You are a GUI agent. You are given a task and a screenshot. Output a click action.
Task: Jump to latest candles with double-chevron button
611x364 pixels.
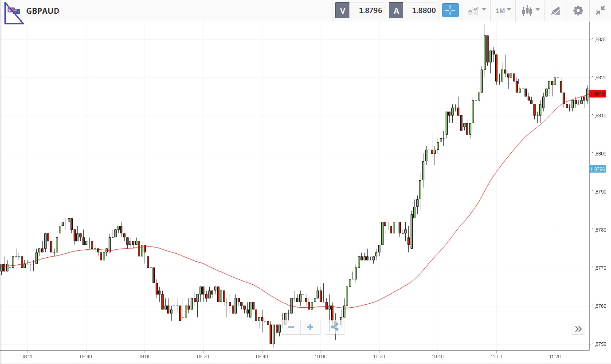[578, 329]
